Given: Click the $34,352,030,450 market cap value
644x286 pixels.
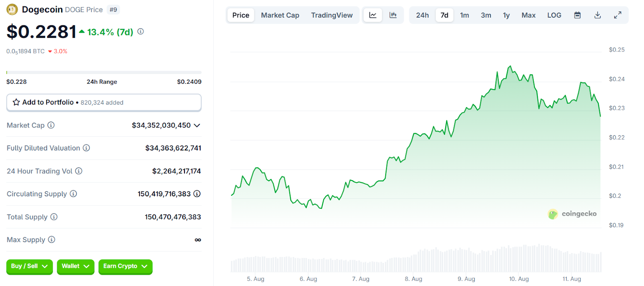Looking at the screenshot, I should point(161,126).
